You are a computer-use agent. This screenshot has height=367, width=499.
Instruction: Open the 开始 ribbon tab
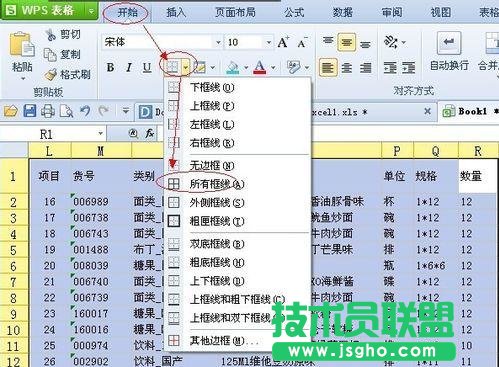(x=127, y=12)
